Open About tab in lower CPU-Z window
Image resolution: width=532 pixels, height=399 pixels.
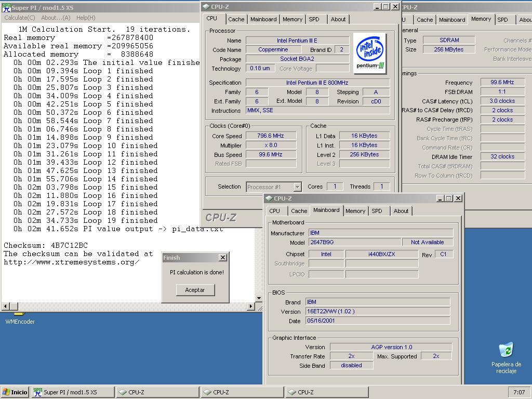(401, 211)
